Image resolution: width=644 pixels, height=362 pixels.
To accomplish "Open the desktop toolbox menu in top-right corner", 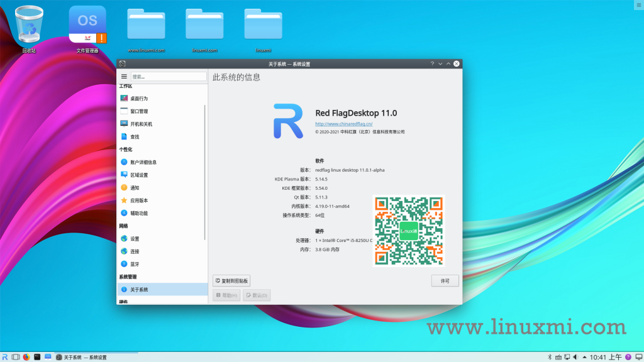I will click(x=639, y=5).
